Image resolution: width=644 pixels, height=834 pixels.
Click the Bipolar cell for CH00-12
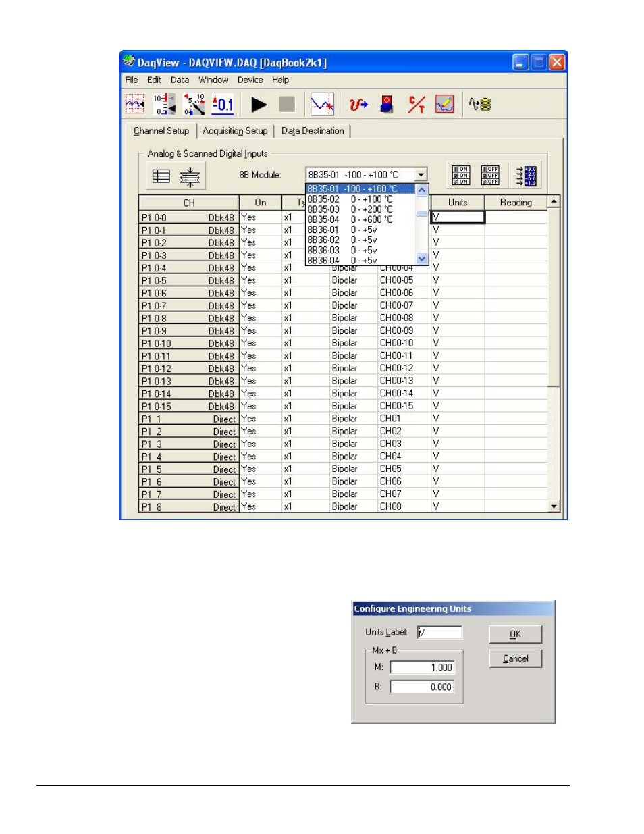(x=352, y=368)
